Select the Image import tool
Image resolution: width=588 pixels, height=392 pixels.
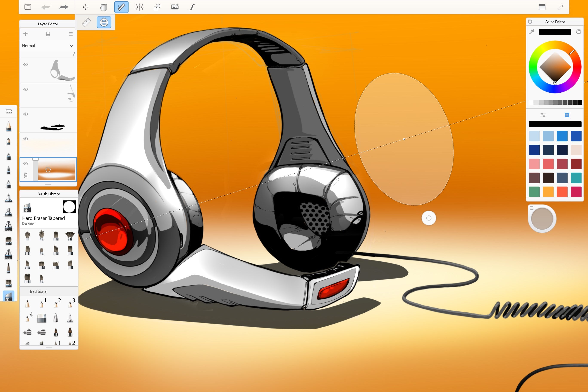(x=175, y=7)
